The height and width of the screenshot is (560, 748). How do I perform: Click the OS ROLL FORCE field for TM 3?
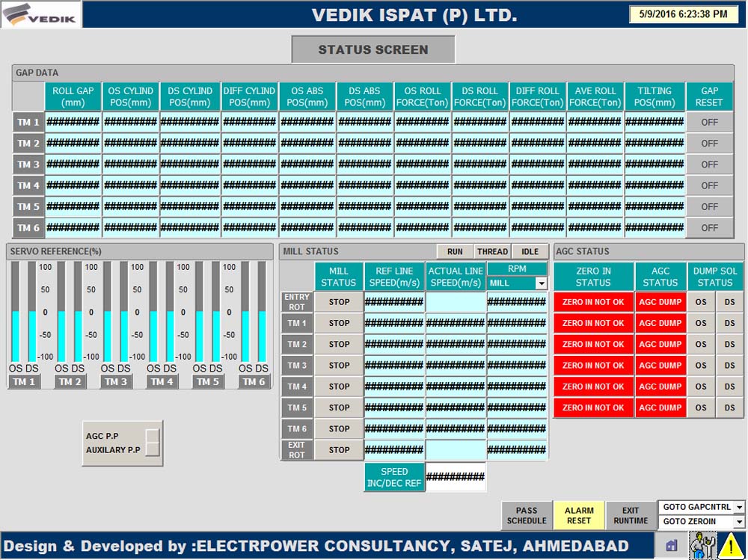422,164
